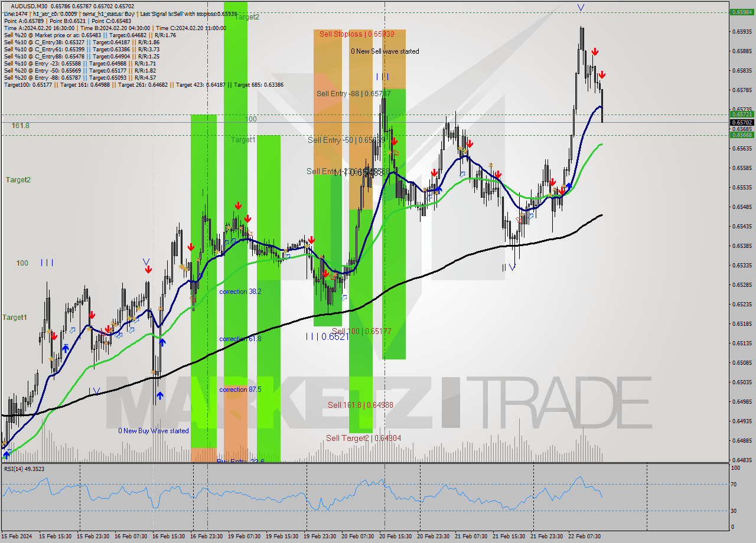This screenshot has height=543, width=756.
Task: Click the 'I I I 0.6521' wave label
Action: pos(327,336)
